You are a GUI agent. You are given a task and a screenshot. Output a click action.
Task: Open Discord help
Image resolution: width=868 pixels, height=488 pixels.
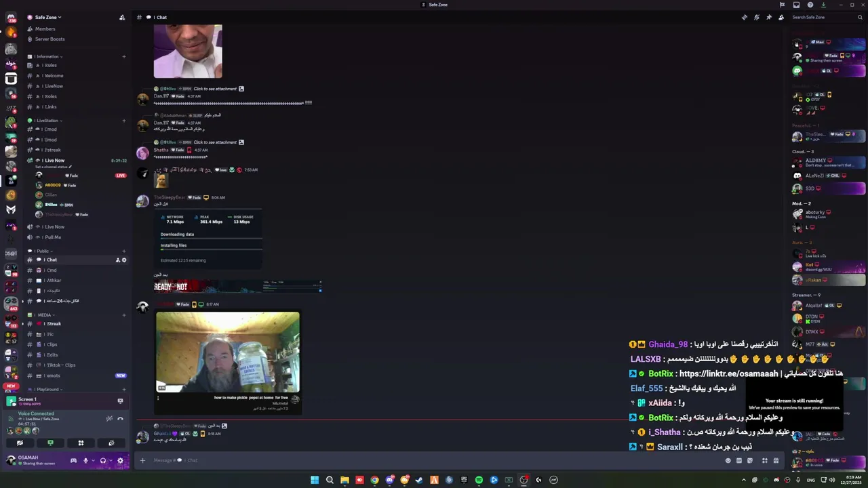click(x=810, y=5)
